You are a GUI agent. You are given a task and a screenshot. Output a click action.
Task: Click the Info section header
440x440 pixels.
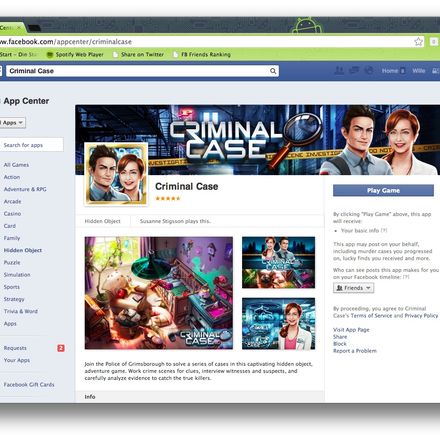pyautogui.click(x=200, y=397)
